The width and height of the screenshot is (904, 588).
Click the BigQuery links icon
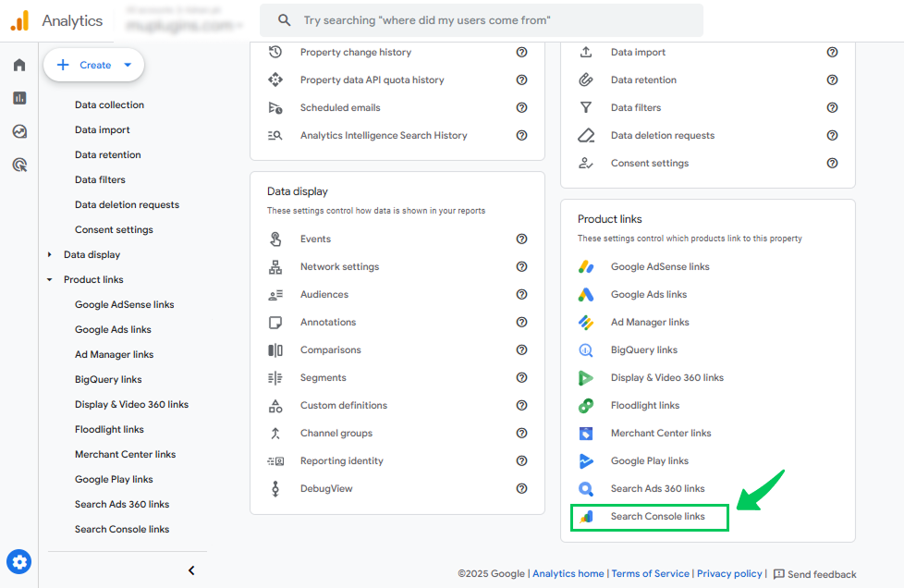pos(586,349)
